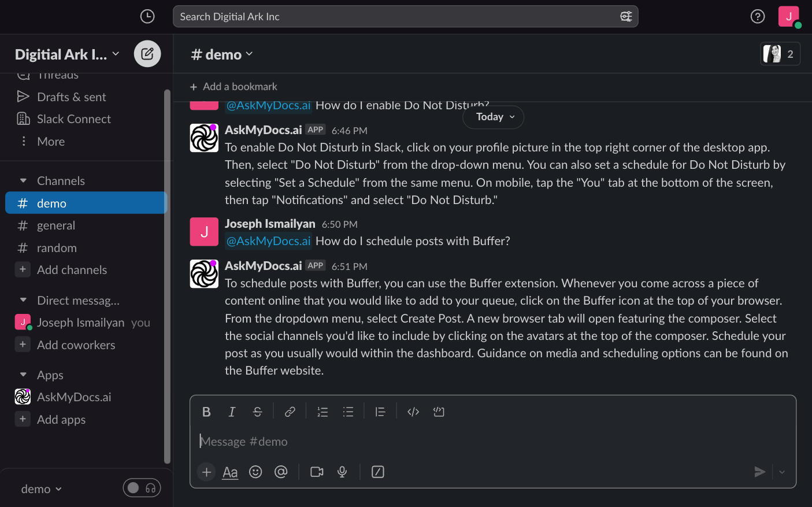Viewport: 812px width, 507px height.
Task: Insert a link in message
Action: click(290, 412)
